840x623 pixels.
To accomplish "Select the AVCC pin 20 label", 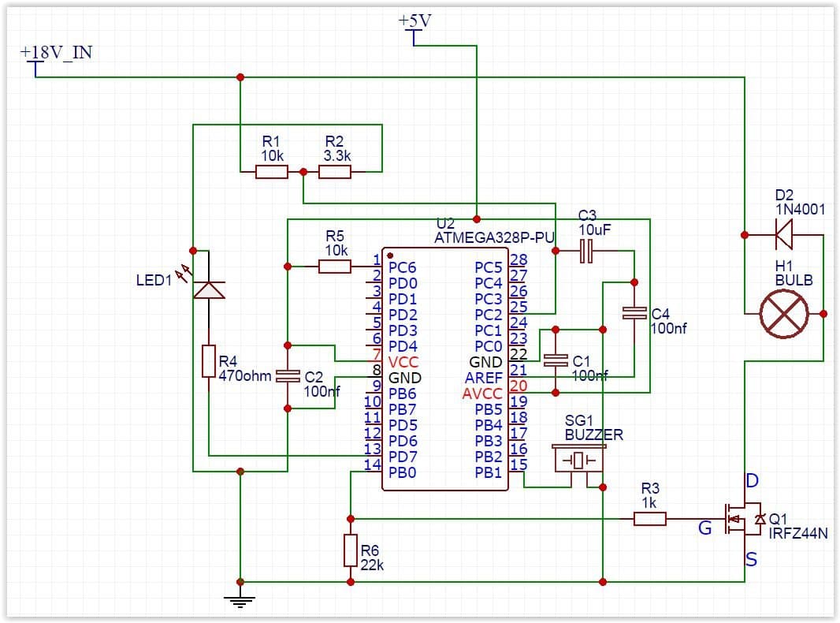I will point(482,394).
